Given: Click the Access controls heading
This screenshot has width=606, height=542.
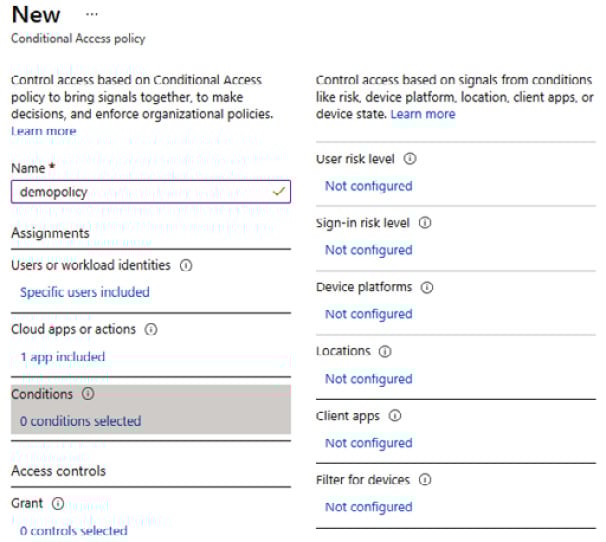Looking at the screenshot, I should [58, 471].
